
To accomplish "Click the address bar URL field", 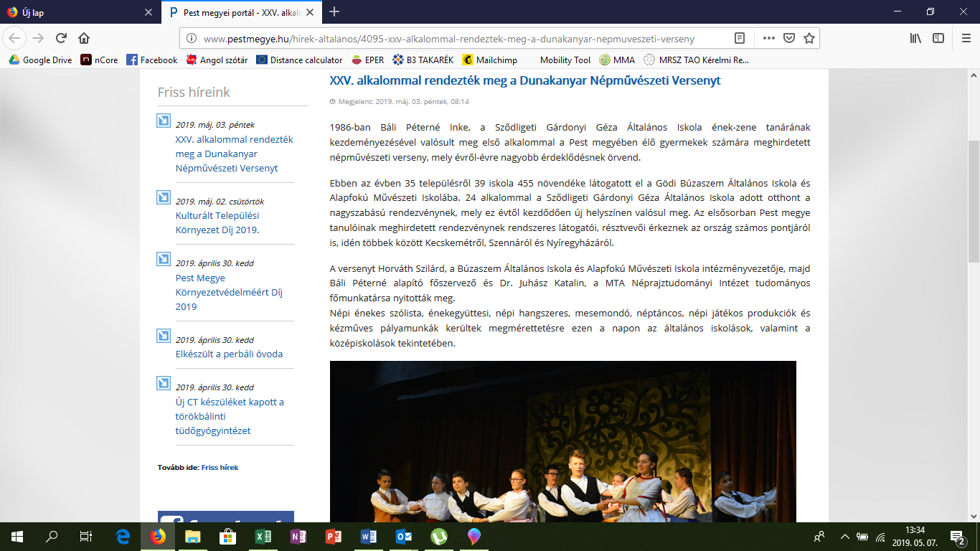I will (459, 38).
